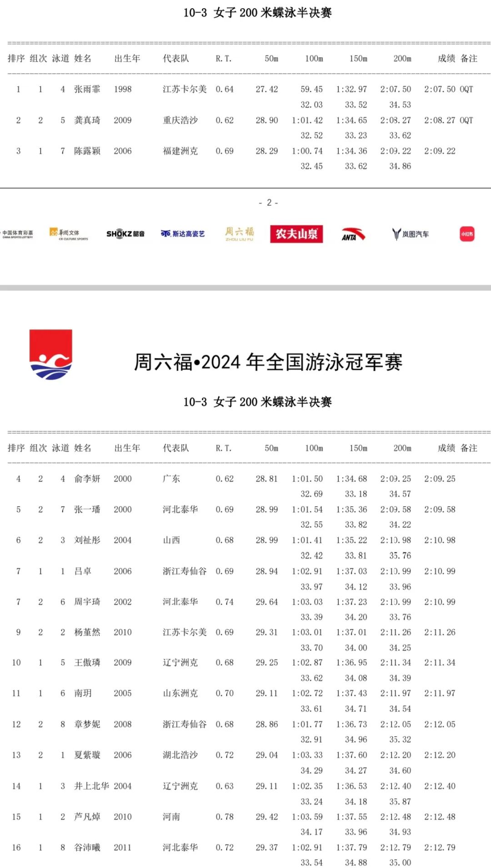Screen dimensions: 491x868
Task: Select the swimmer name 王傲璘
Action: point(87,663)
